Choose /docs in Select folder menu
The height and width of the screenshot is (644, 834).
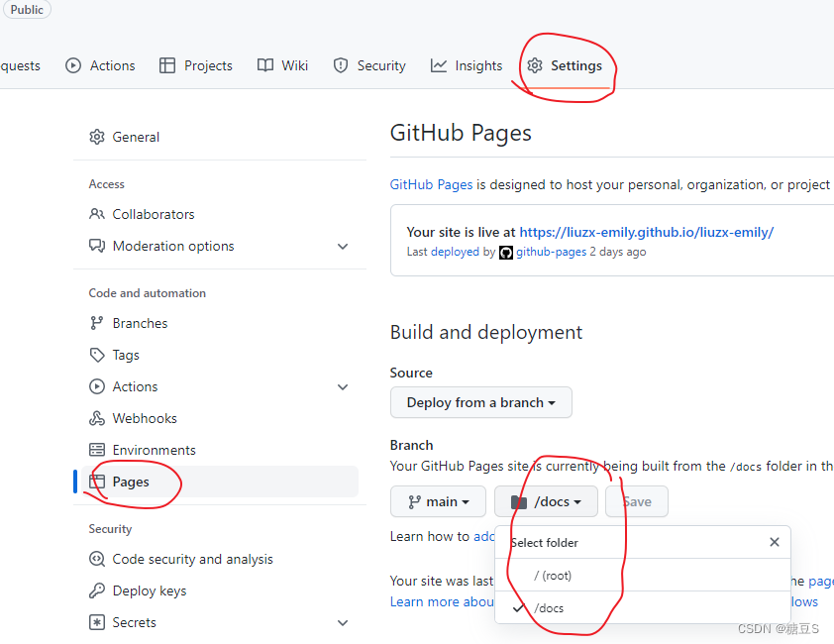(x=643, y=607)
